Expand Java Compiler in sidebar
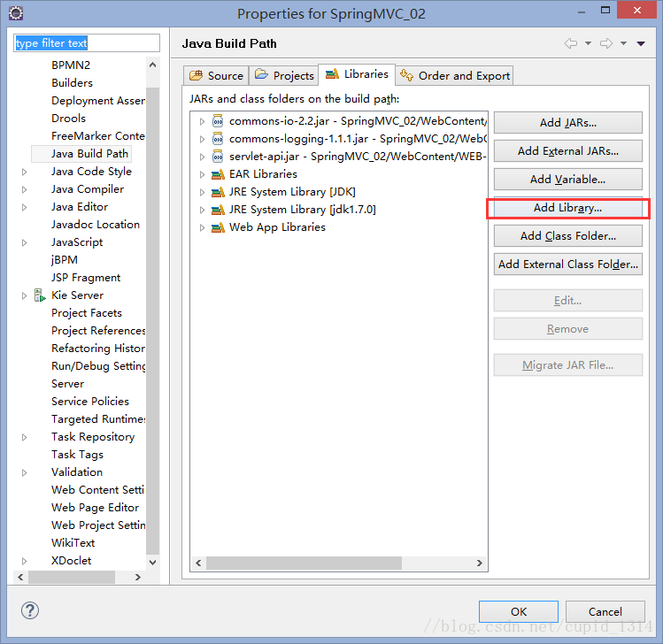663x644 pixels. point(24,189)
